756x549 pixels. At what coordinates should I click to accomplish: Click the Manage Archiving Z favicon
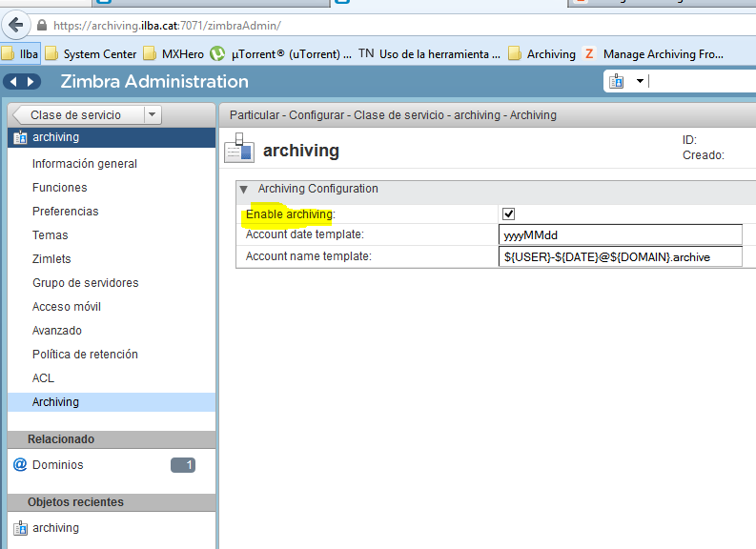coord(589,53)
